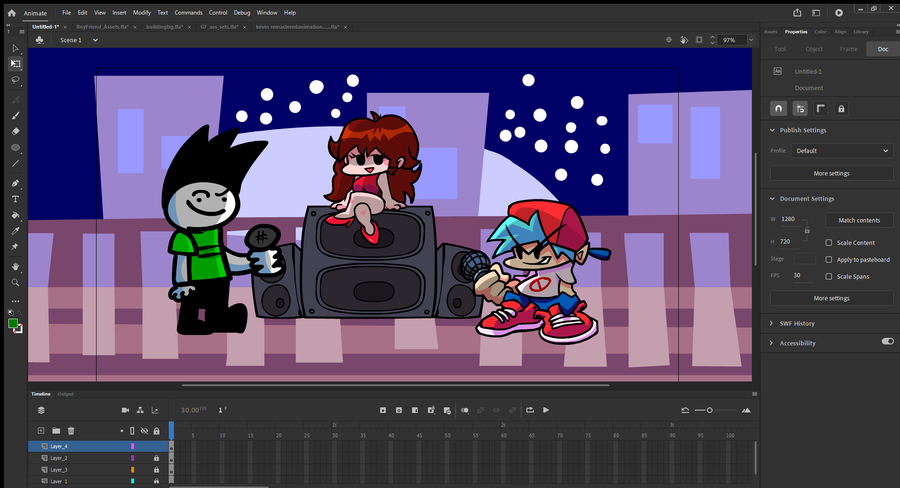Click the Home icon
The width and height of the screenshot is (900, 488).
[x=11, y=13]
